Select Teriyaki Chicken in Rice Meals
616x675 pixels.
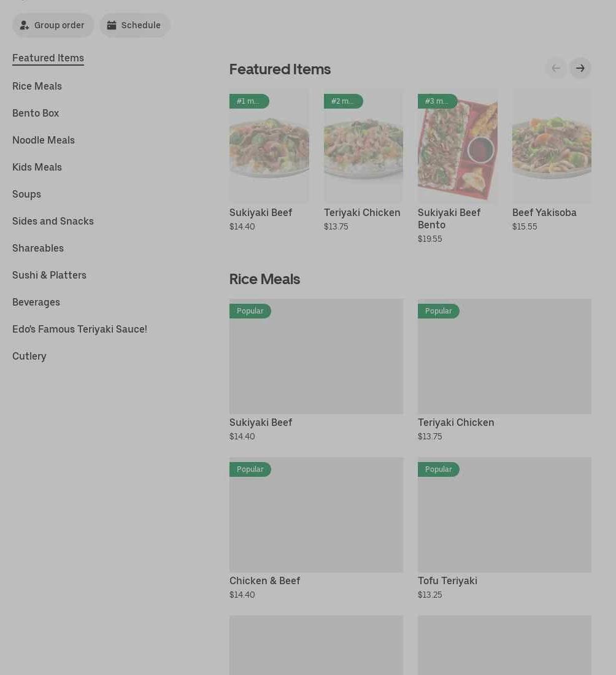(x=456, y=422)
